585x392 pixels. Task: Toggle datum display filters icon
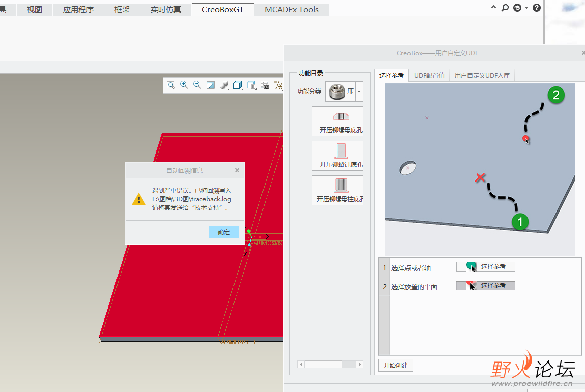(x=278, y=85)
